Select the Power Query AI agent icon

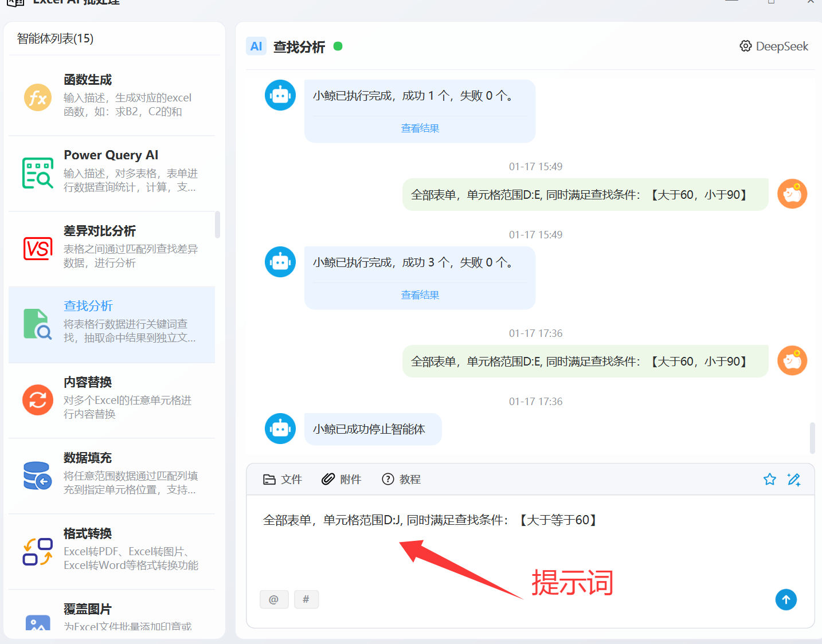click(38, 173)
